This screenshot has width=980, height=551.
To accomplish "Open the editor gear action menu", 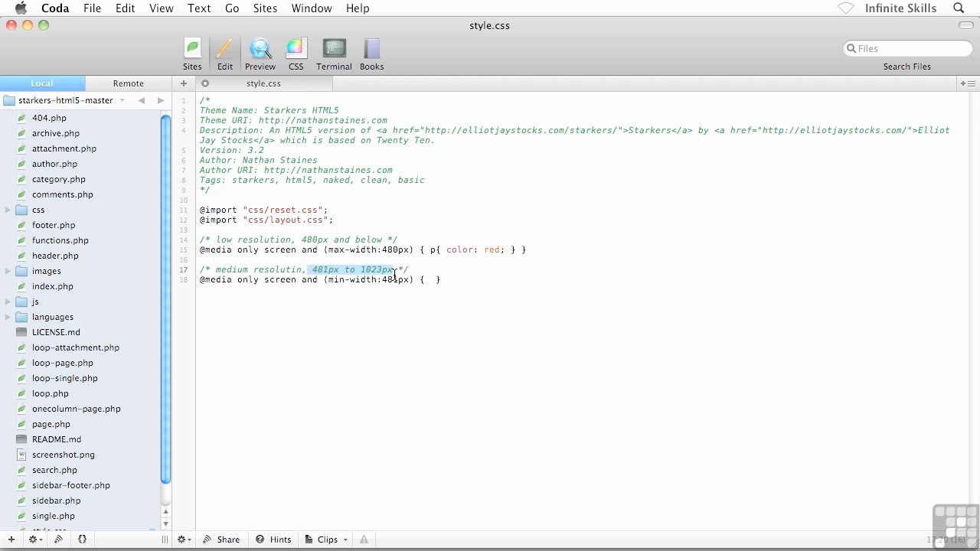I will click(185, 540).
